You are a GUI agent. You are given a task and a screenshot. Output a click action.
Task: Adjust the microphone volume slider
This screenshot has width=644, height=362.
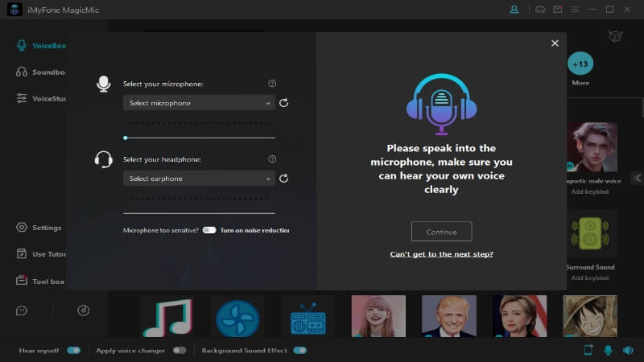tap(199, 138)
